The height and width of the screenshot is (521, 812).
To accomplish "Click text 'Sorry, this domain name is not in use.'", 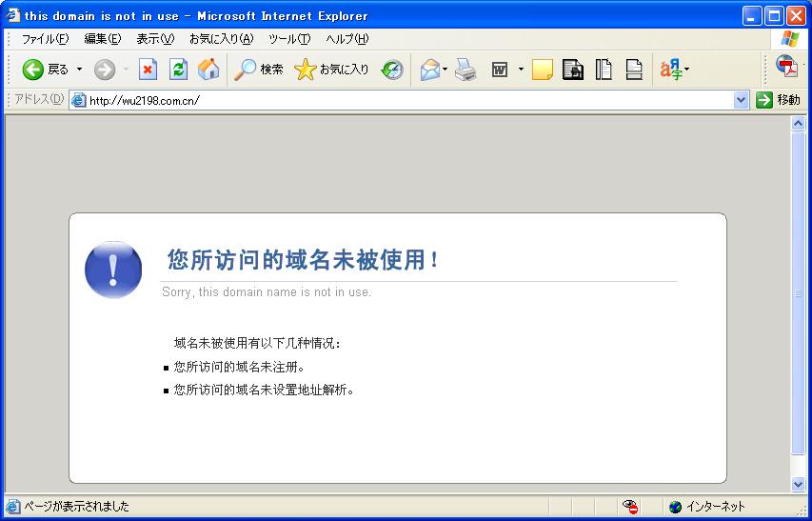I will [267, 292].
